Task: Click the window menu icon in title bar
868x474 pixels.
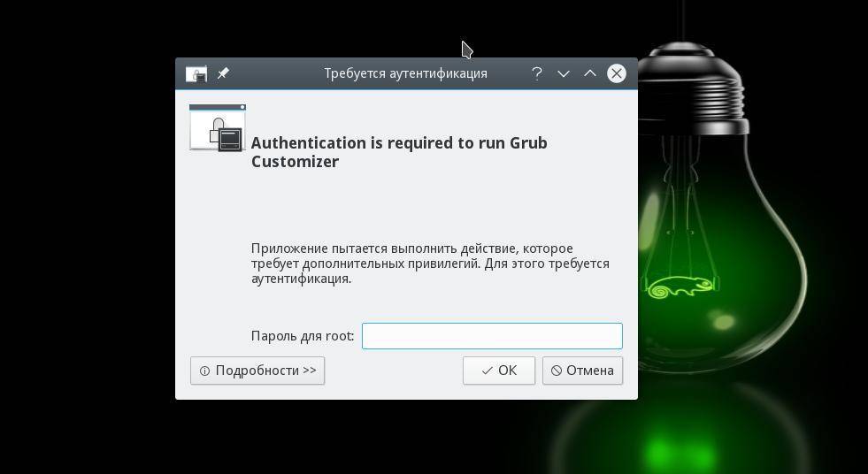Action: (196, 73)
